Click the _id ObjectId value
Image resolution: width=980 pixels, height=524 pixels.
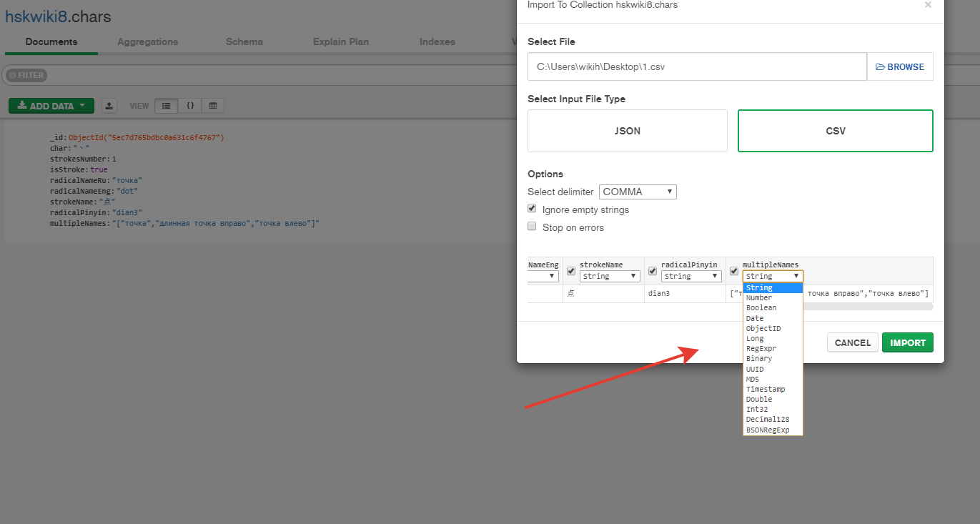147,137
